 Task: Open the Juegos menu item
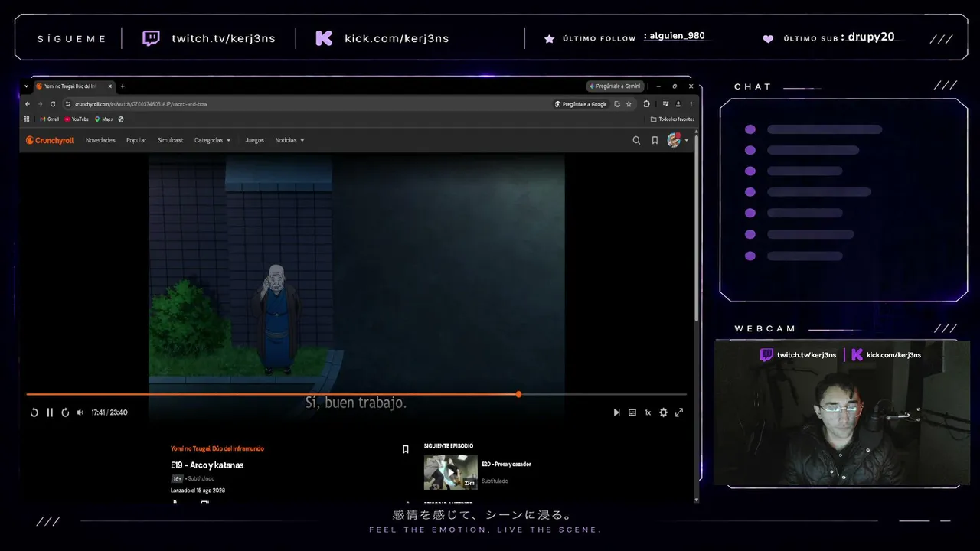tap(254, 140)
